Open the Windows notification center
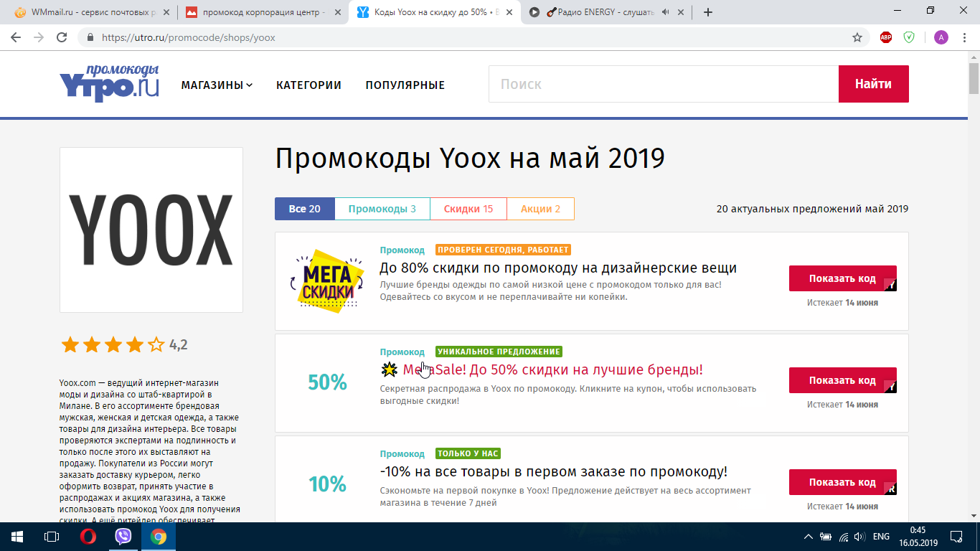980x551 pixels. click(x=956, y=537)
